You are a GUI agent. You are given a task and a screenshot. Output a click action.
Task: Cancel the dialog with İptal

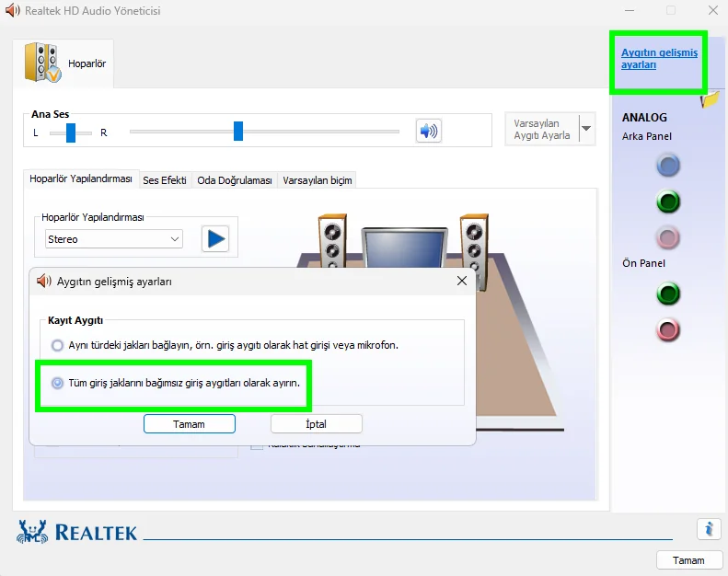pos(317,424)
